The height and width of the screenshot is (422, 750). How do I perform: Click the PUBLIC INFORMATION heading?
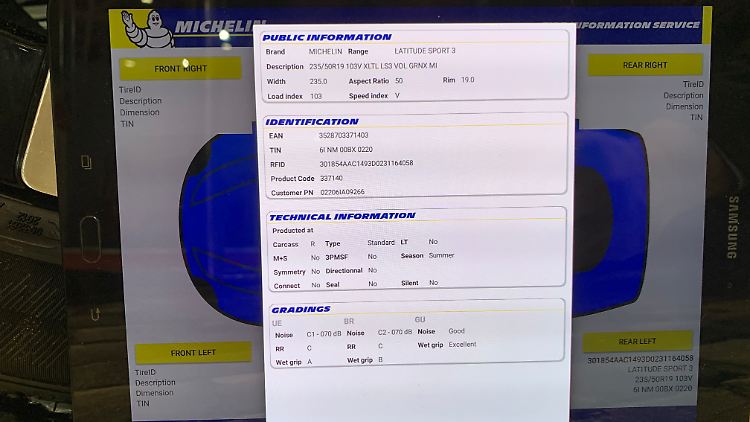point(327,37)
